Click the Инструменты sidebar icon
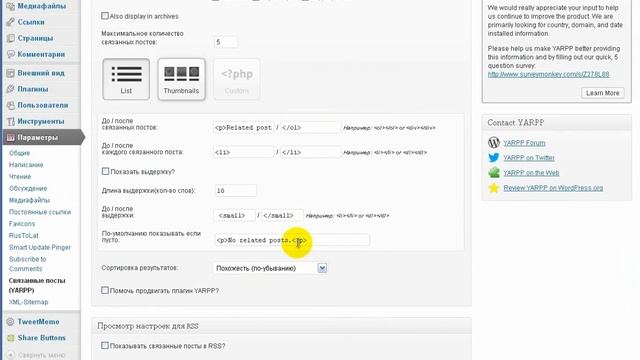Screen dimensions: 640x360 (11, 121)
